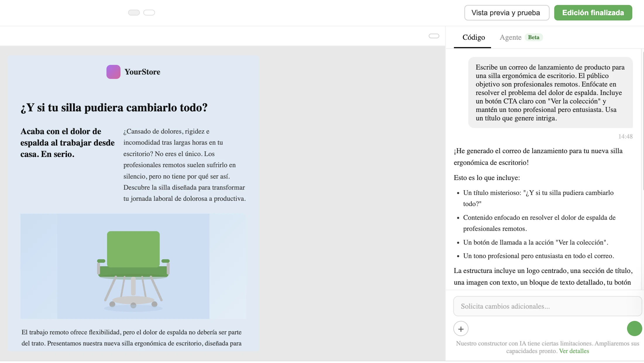Focus the Solicita cambios adicionales input
The width and height of the screenshot is (644, 363).
(x=547, y=306)
